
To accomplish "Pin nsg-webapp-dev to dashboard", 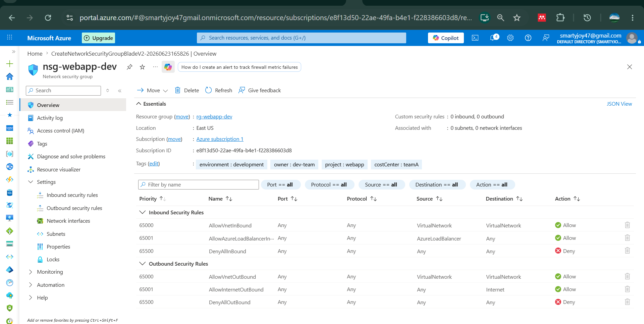I will [129, 67].
